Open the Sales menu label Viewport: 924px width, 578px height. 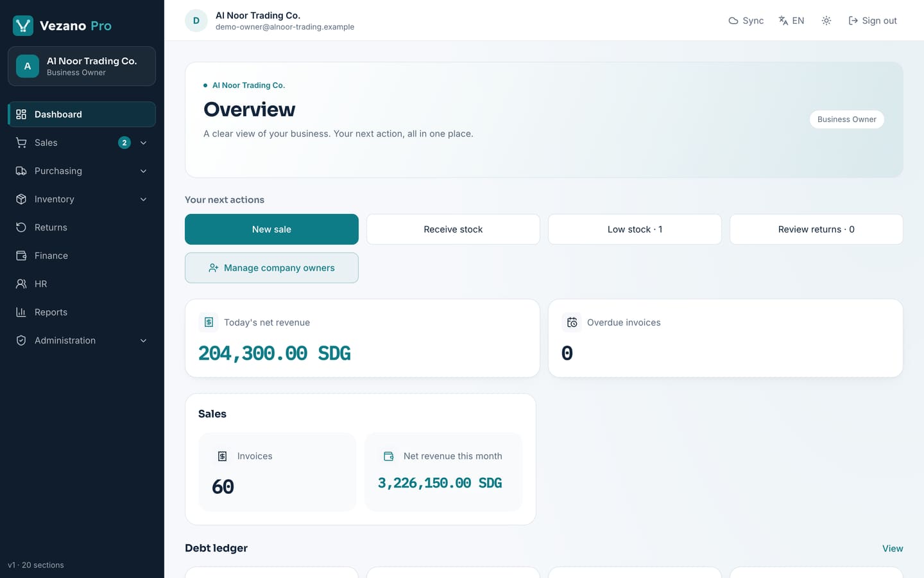coord(46,143)
